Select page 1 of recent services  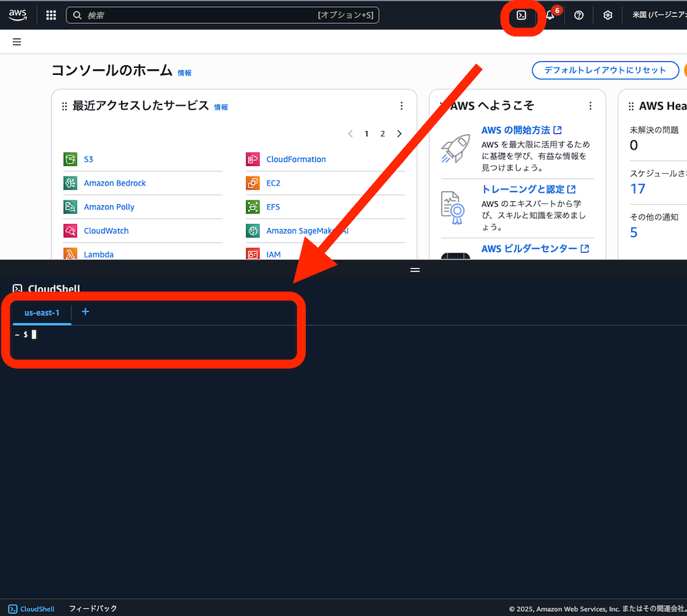tap(366, 134)
